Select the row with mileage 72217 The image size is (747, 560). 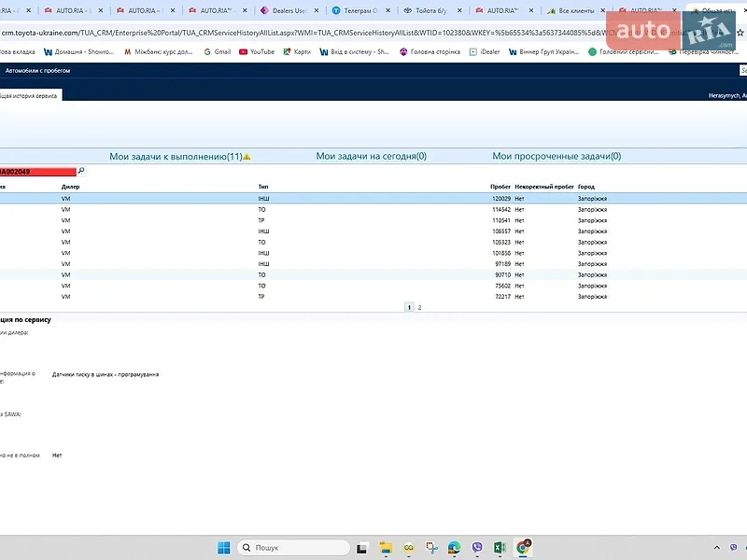[x=373, y=297]
